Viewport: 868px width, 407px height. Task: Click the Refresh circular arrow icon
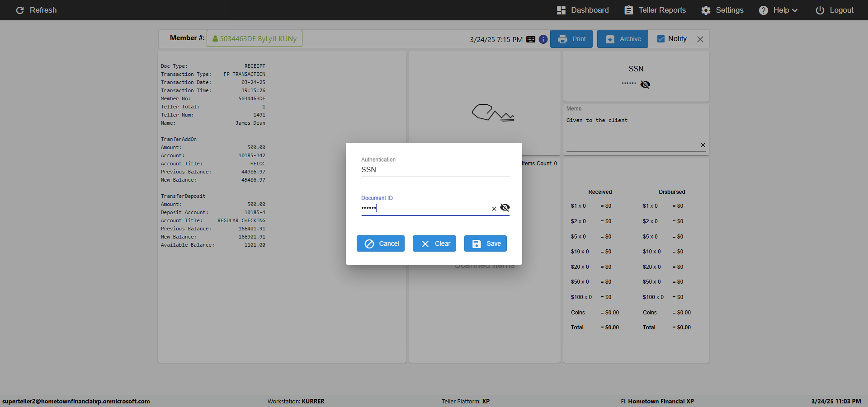pos(20,10)
